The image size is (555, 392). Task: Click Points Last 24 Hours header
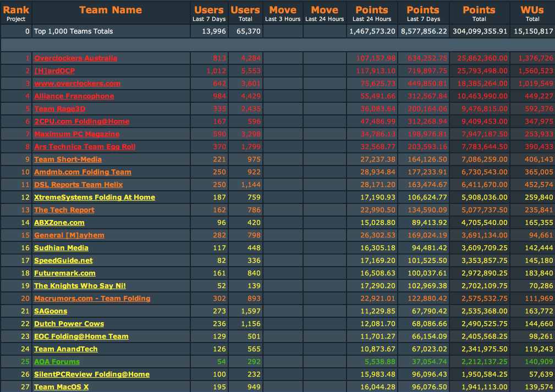(x=372, y=13)
